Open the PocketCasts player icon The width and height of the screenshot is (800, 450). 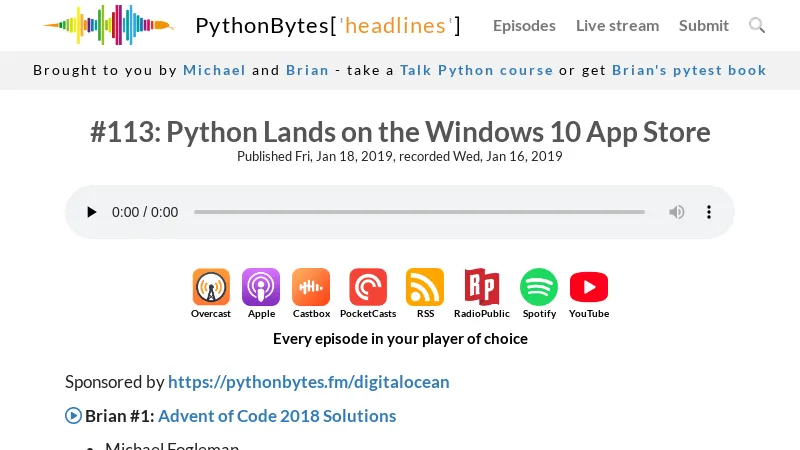pyautogui.click(x=368, y=287)
